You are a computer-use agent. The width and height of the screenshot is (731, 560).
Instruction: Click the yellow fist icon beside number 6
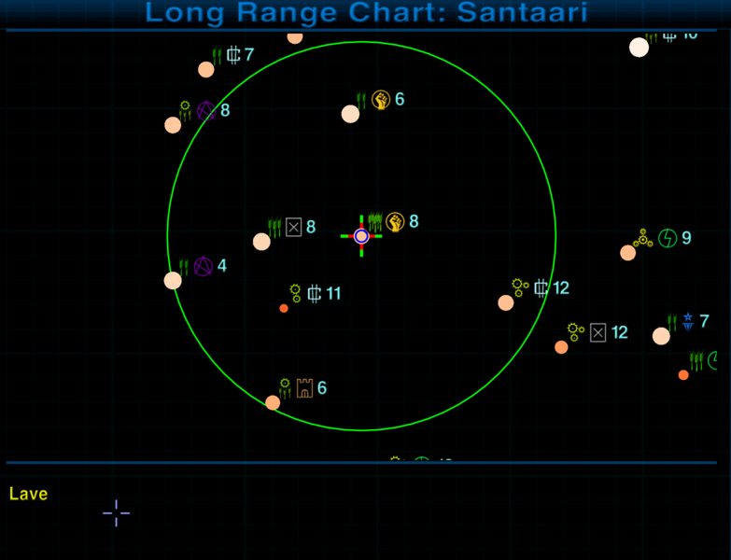click(x=381, y=100)
